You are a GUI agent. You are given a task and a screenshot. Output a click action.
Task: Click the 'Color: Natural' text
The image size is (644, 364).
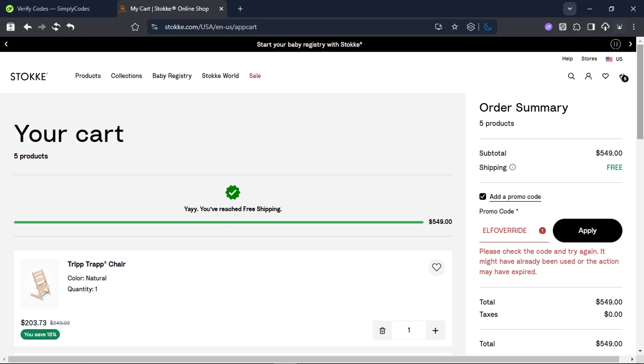coord(87,278)
